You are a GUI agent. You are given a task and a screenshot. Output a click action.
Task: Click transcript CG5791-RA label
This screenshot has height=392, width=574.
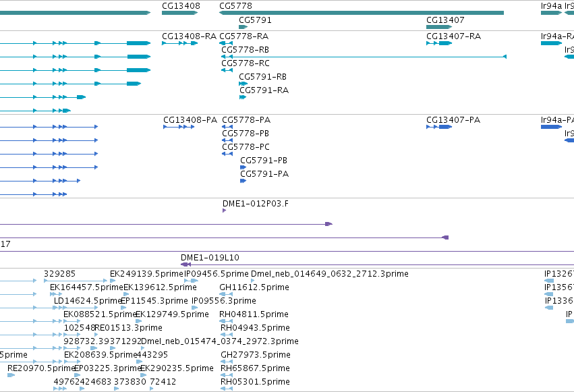264,90
